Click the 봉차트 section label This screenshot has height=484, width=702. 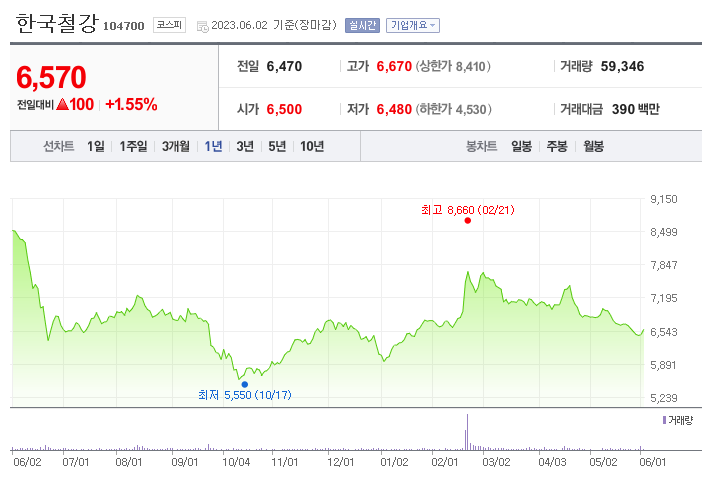point(481,146)
